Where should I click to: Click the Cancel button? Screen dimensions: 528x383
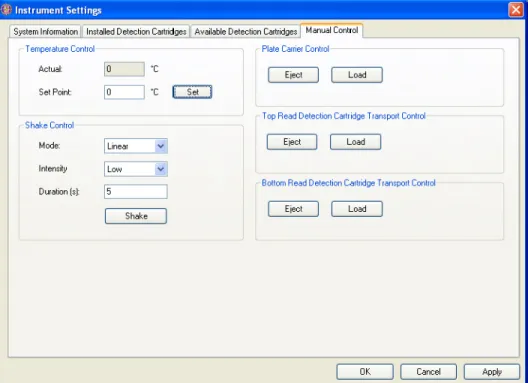(428, 372)
